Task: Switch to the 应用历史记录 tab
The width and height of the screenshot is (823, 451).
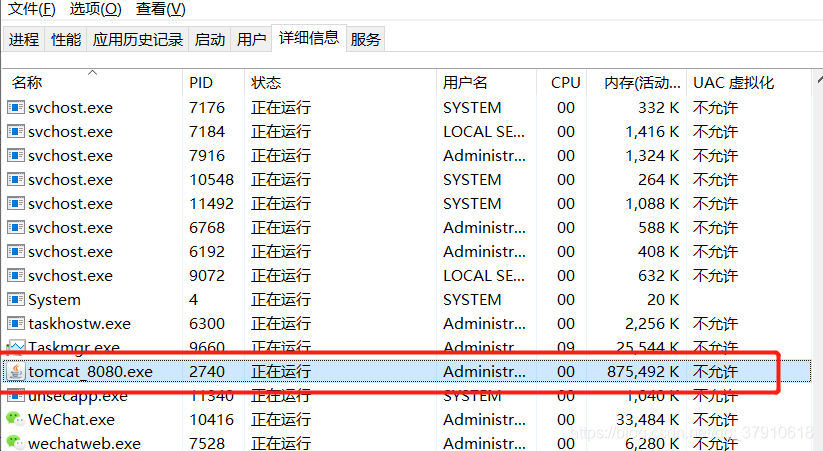Action: pos(138,39)
